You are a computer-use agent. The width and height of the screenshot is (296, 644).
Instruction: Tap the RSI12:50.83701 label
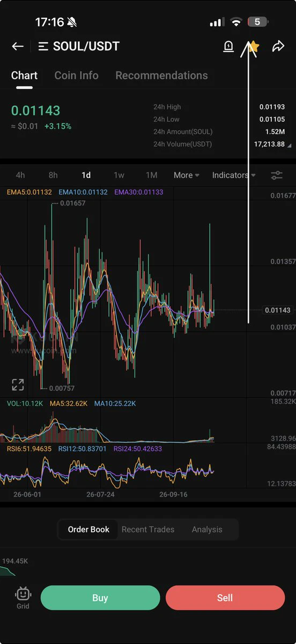coord(83,449)
